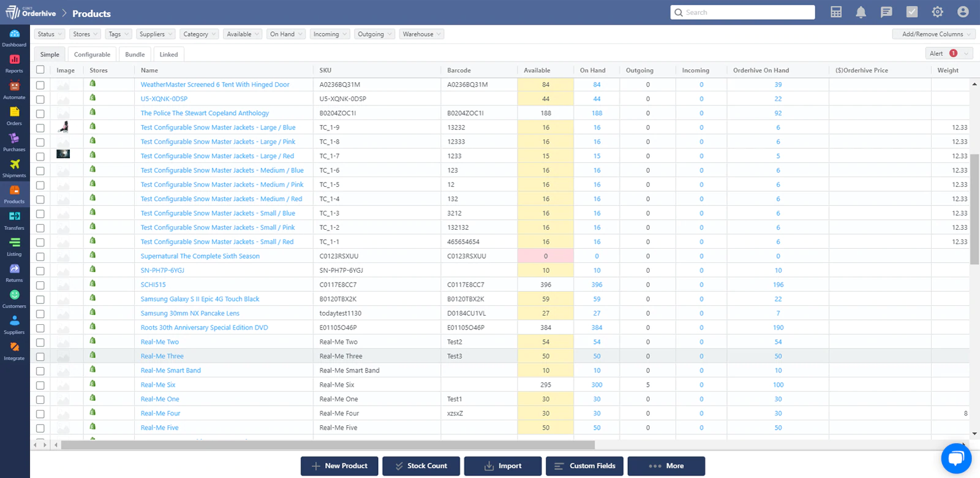Expand the Available filter dropdown
The height and width of the screenshot is (478, 980).
tap(243, 34)
